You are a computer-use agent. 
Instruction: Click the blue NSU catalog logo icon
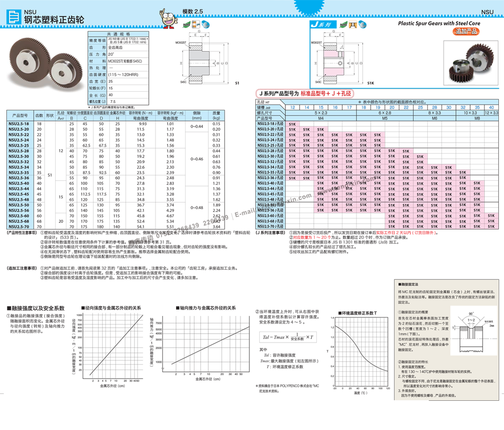click(14, 17)
